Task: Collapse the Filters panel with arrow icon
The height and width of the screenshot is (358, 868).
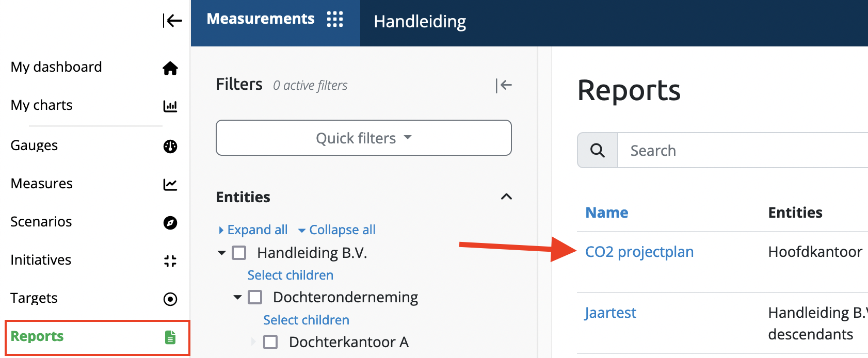Action: click(x=504, y=85)
